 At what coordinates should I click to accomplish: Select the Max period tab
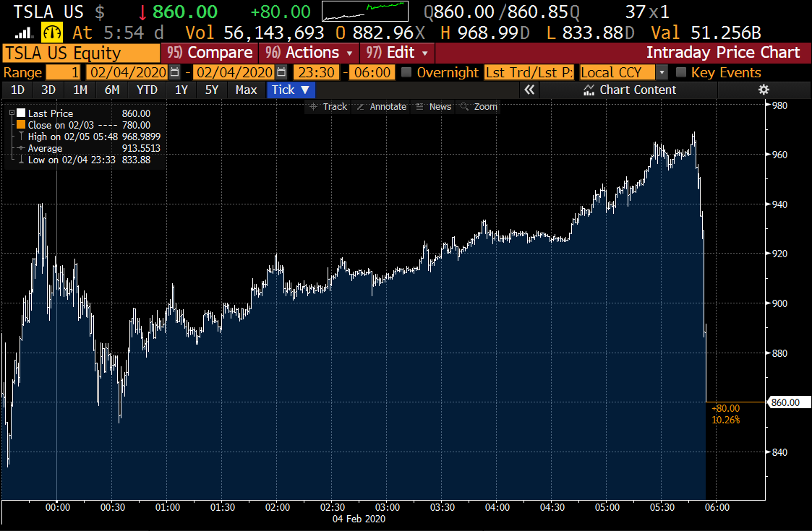(246, 90)
